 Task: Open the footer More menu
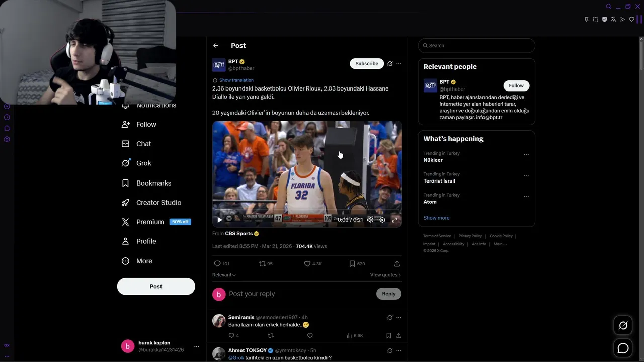click(x=500, y=244)
